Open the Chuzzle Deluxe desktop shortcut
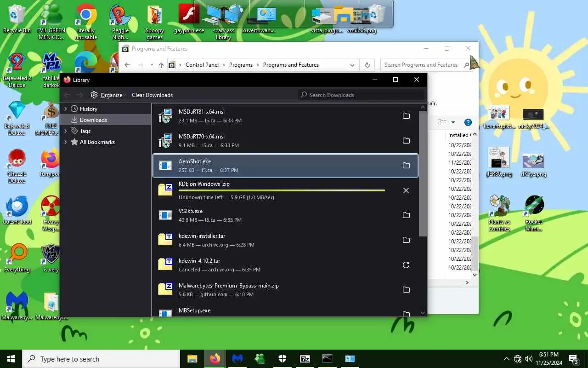The image size is (588, 368). click(17, 166)
